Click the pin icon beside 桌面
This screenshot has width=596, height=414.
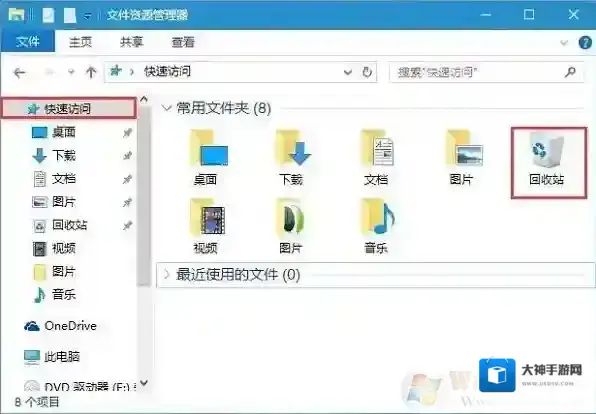click(127, 132)
